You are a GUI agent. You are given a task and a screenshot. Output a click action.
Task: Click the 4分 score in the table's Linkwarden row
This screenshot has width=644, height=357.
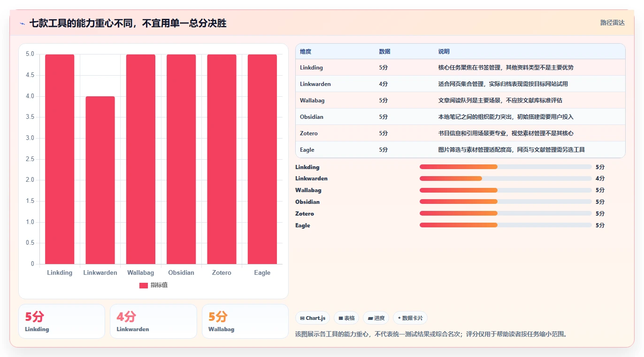(x=383, y=84)
